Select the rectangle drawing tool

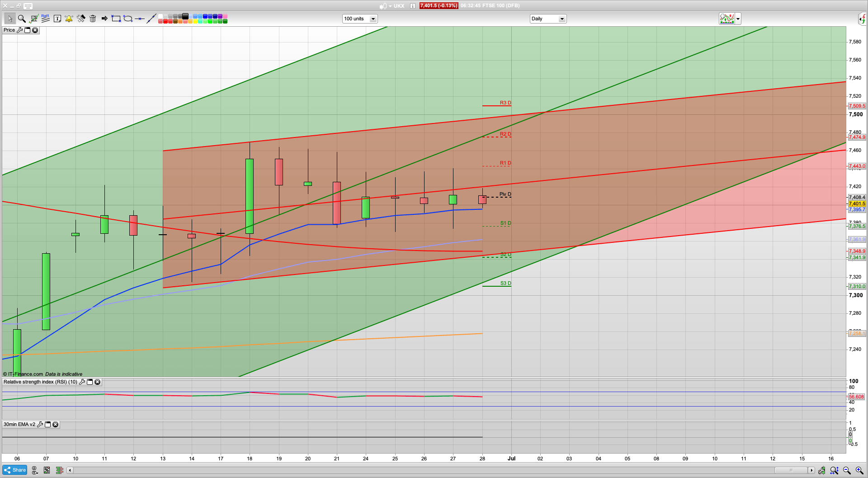116,19
